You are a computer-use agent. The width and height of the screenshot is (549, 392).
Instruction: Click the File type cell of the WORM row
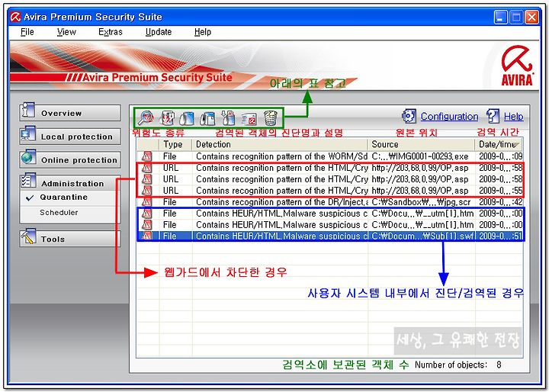coord(169,156)
